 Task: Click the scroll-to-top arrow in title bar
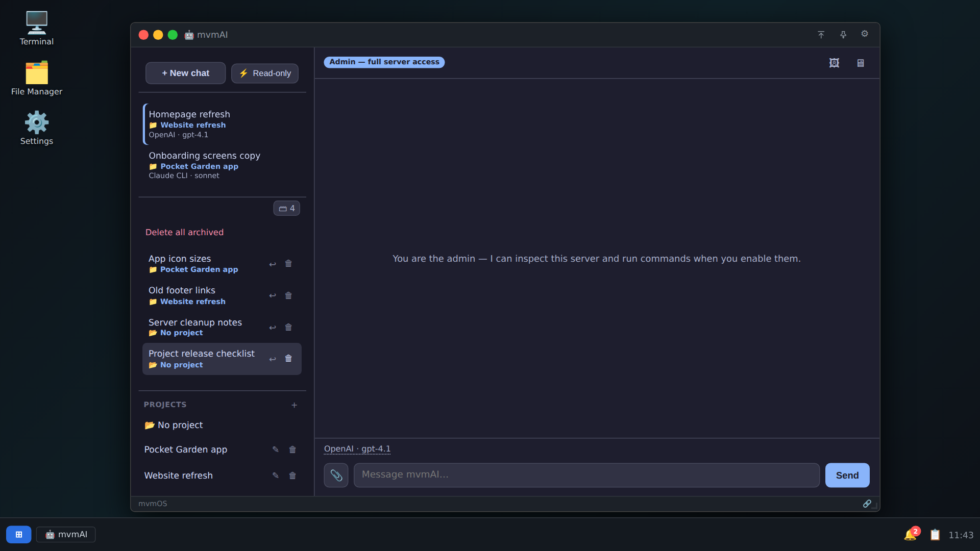tap(821, 35)
